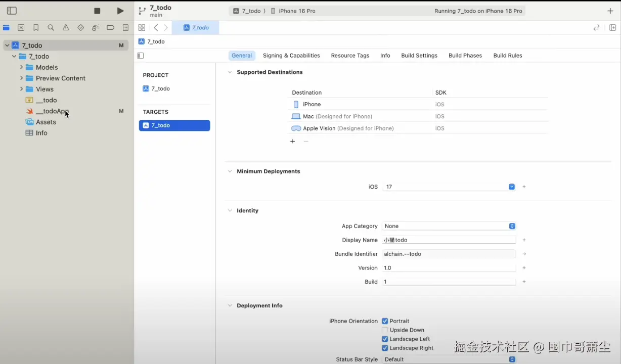Switch to the General tab

click(x=242, y=56)
